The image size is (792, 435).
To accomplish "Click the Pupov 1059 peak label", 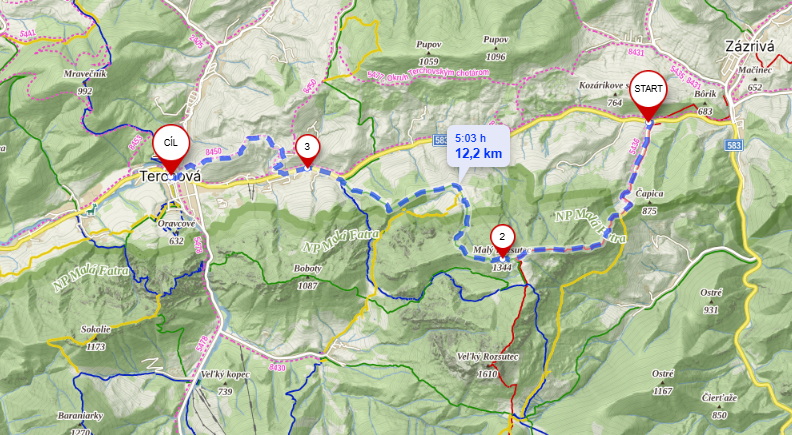I will (x=428, y=53).
